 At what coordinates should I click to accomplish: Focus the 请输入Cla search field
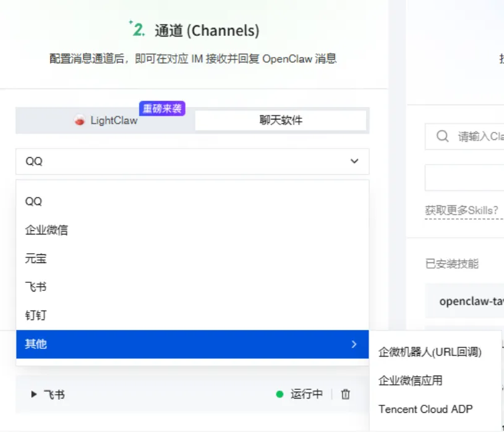464,136
